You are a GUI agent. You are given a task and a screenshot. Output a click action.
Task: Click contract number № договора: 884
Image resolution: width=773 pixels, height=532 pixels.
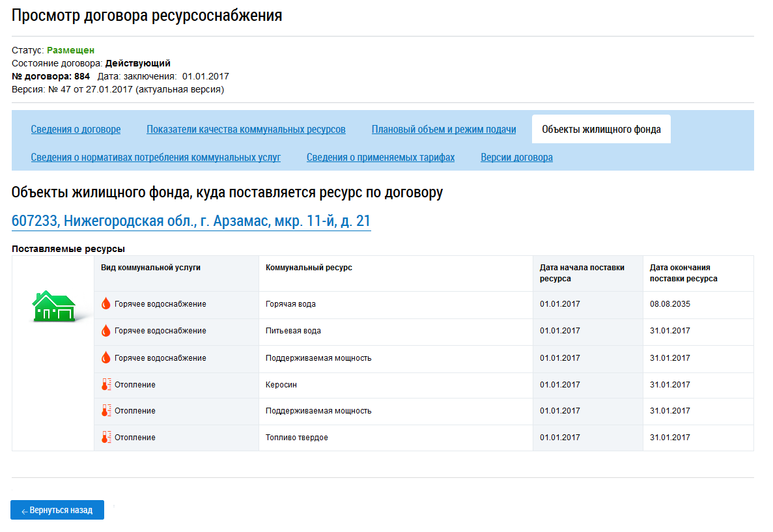pos(51,76)
